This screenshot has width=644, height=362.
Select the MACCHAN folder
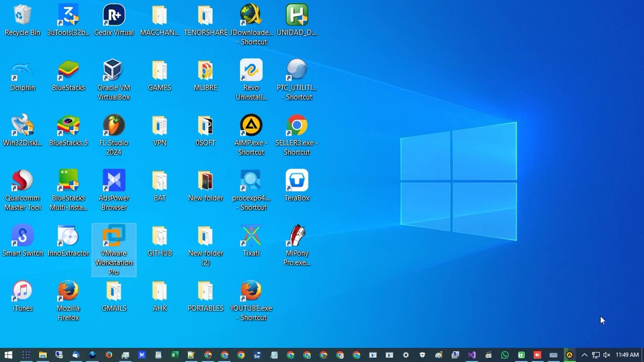click(x=159, y=21)
